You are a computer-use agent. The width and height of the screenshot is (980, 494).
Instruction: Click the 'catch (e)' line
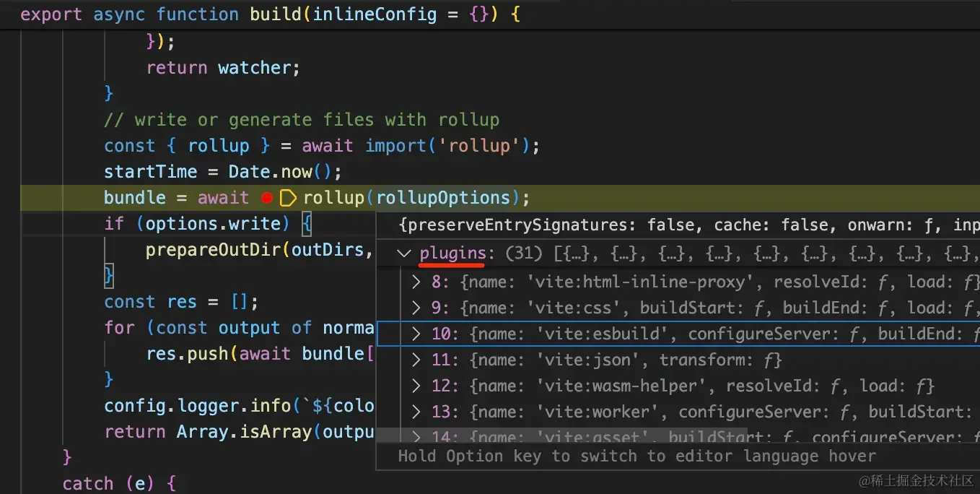119,484
